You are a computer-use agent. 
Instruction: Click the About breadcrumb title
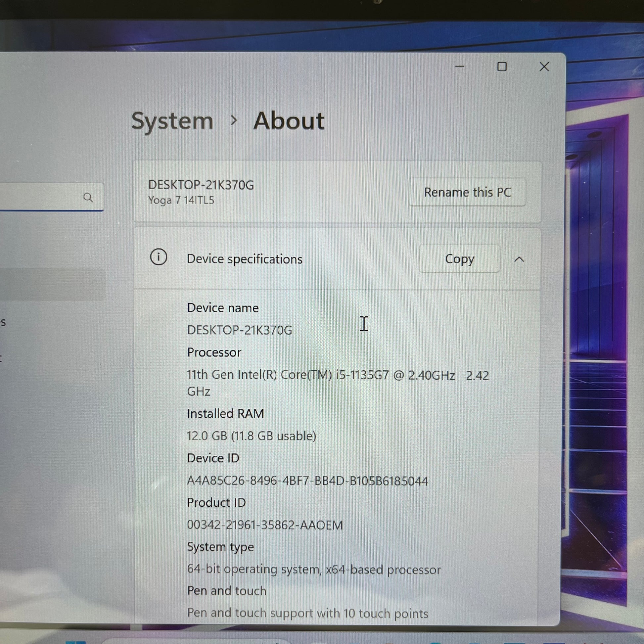289,120
